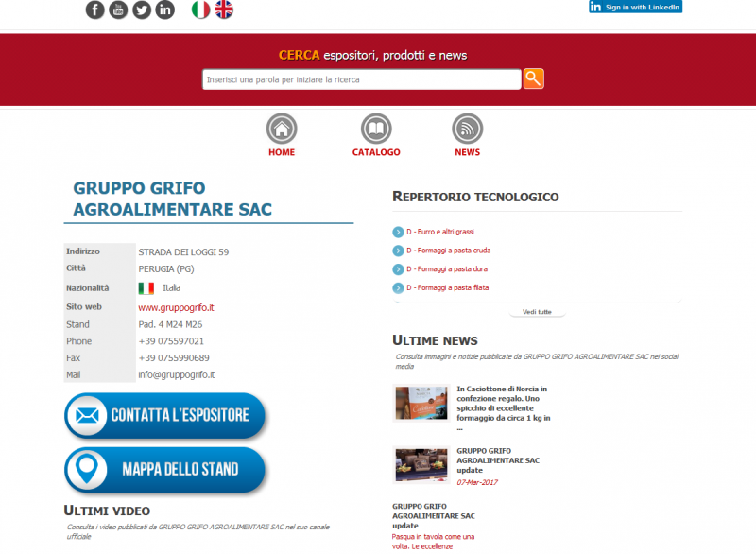Open Mappa dello Stand button
This screenshot has width=756, height=554.
164,470
